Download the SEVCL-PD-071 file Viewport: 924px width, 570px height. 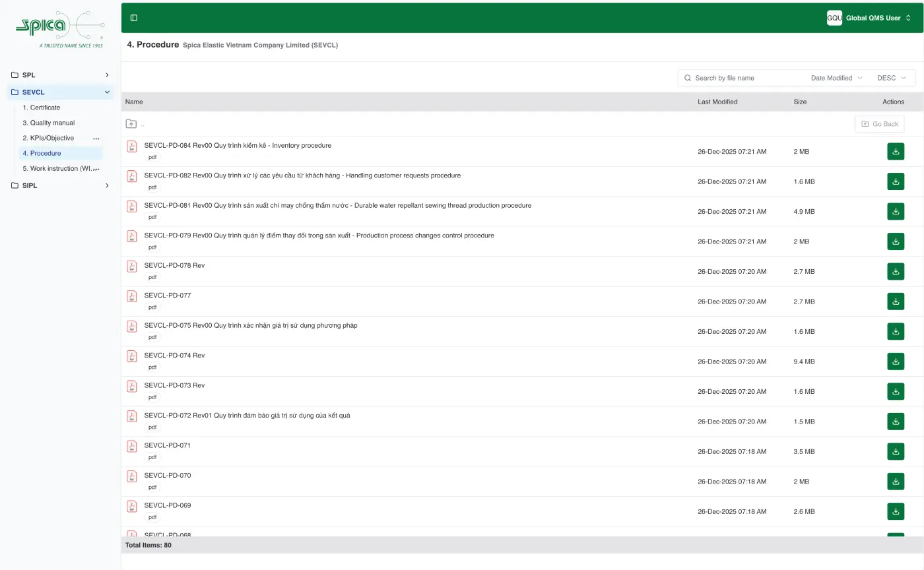point(895,451)
